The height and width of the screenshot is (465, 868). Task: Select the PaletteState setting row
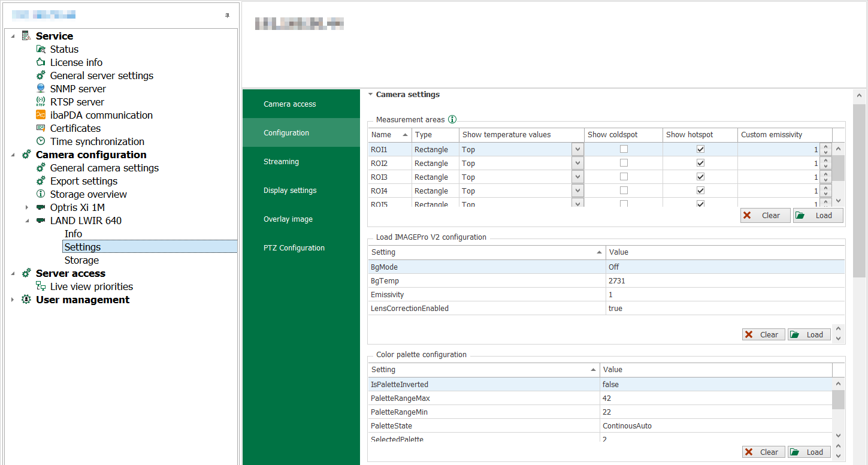(600, 425)
